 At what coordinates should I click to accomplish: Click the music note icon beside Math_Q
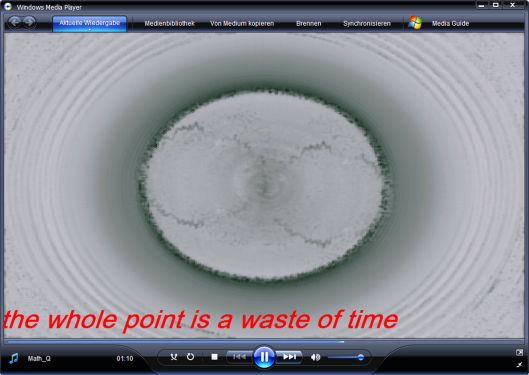click(13, 358)
